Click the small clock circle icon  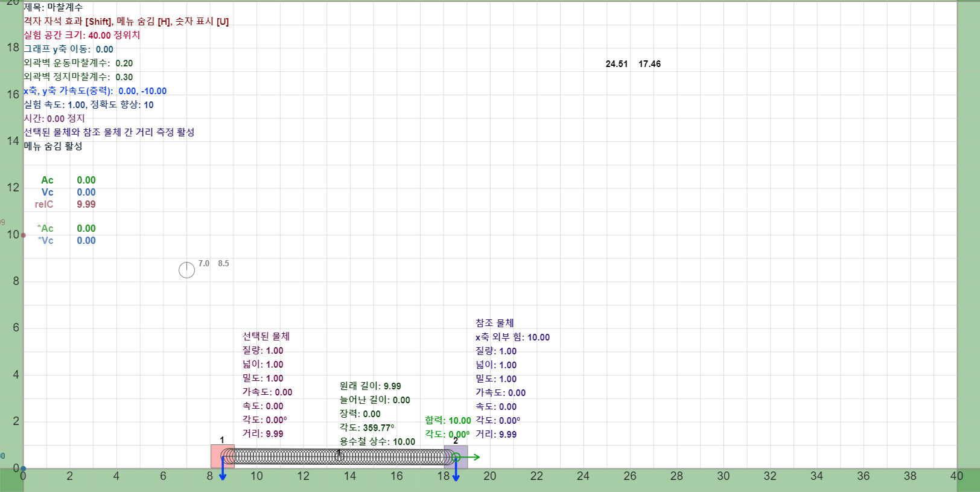click(x=186, y=270)
